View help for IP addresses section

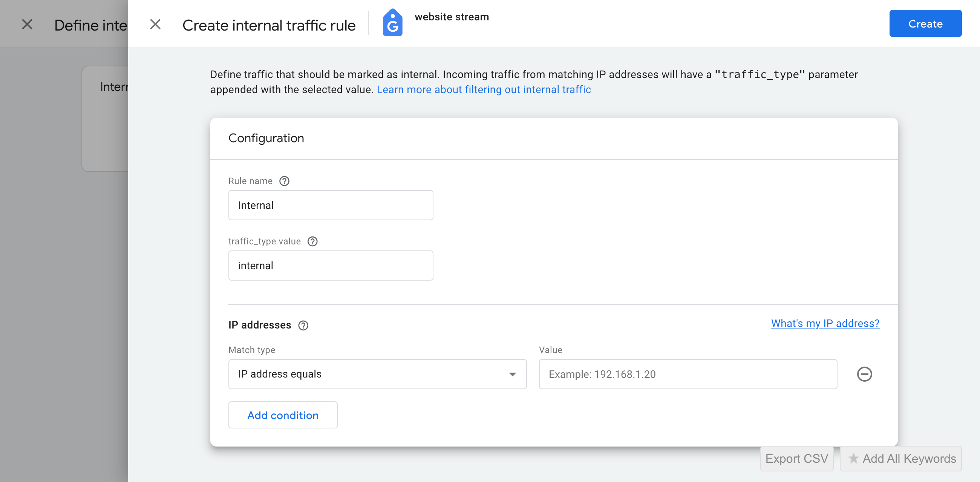point(303,325)
